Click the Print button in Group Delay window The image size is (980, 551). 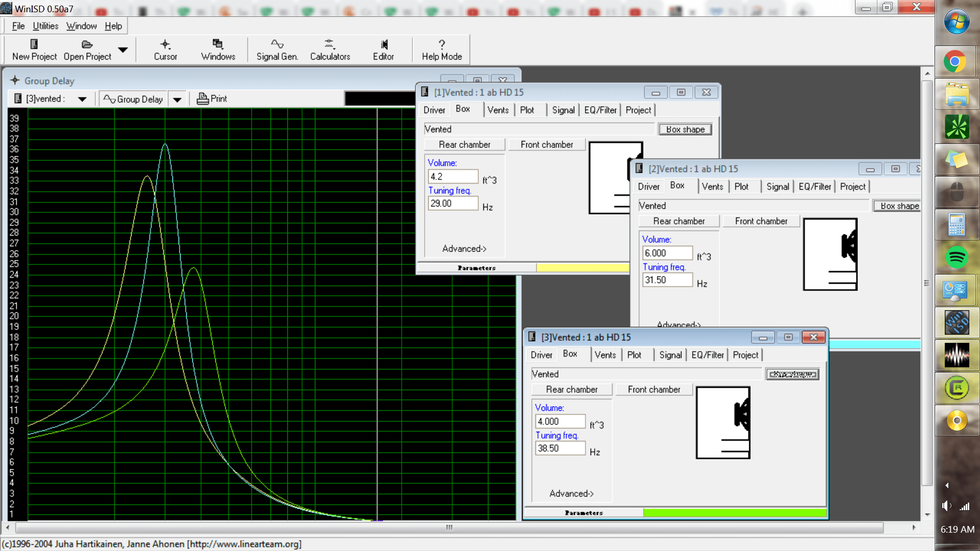[212, 98]
